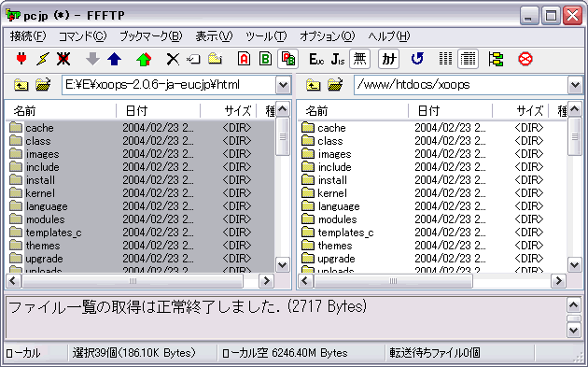Open the ブックマーク(B) menu
Screen dimensions: 588x367
(x=151, y=36)
